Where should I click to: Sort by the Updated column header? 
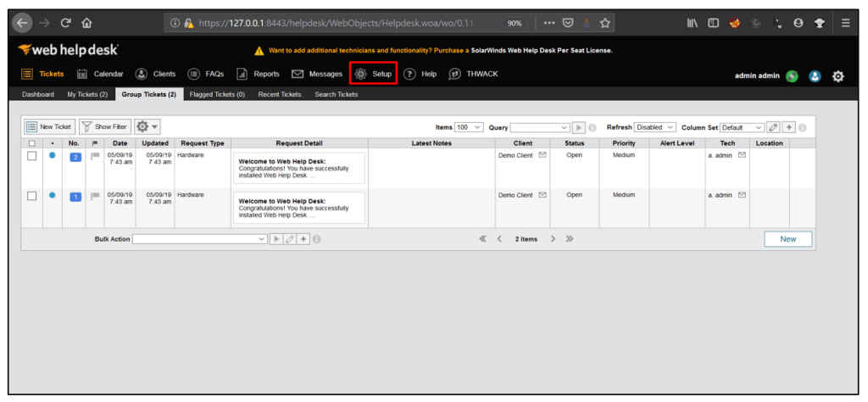[155, 143]
